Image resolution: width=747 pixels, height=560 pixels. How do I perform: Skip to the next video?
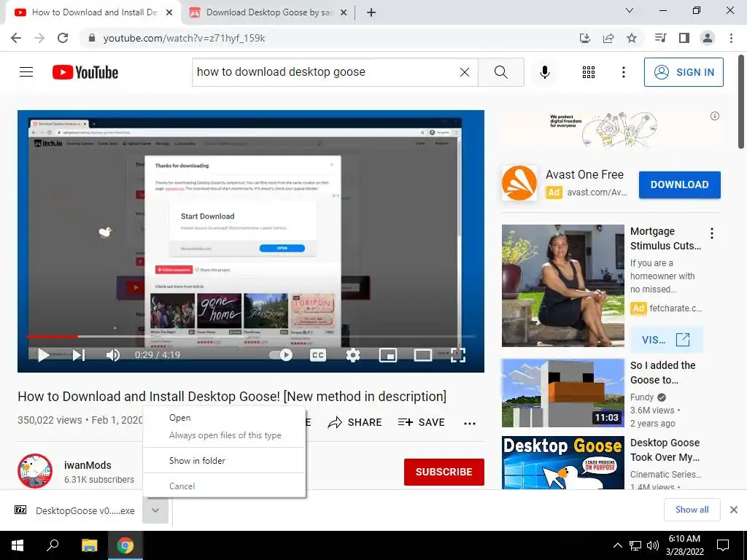click(79, 355)
